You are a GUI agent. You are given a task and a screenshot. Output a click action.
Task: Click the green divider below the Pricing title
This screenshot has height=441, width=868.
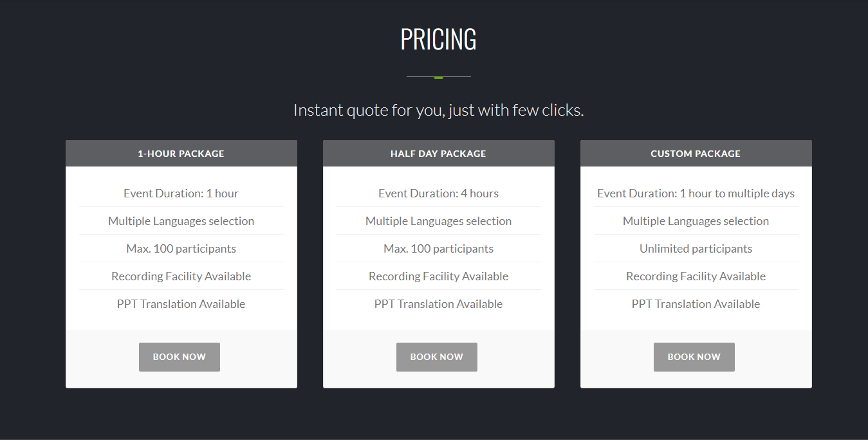click(x=438, y=77)
